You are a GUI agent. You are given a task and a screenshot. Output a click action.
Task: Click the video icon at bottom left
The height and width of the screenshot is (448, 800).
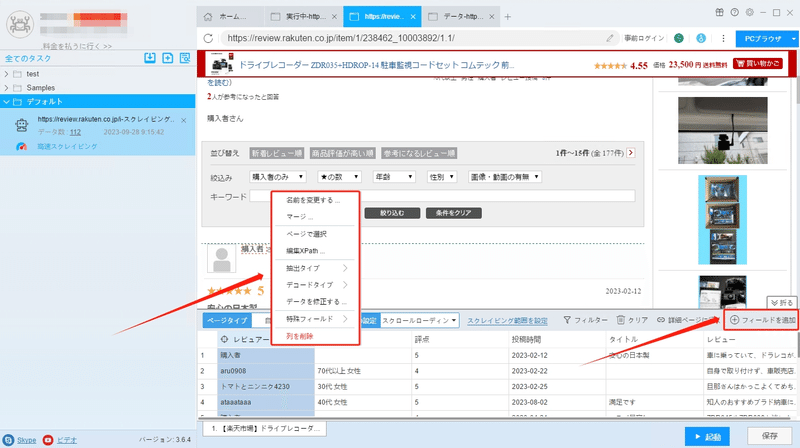click(48, 440)
